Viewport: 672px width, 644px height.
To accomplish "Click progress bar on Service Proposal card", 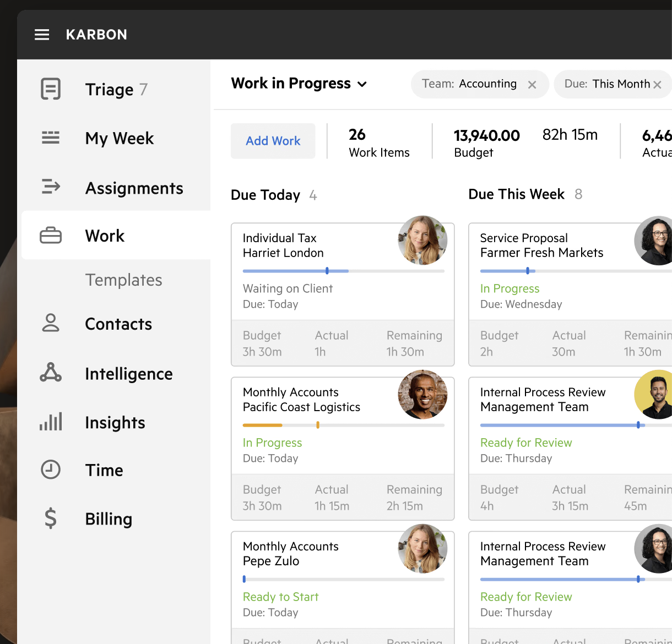I will [x=576, y=271].
